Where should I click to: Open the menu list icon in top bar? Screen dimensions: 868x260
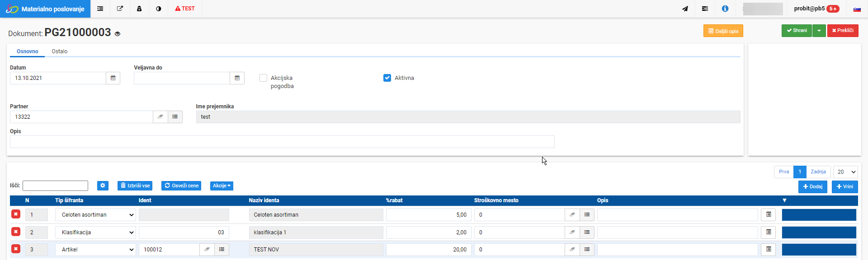click(100, 9)
